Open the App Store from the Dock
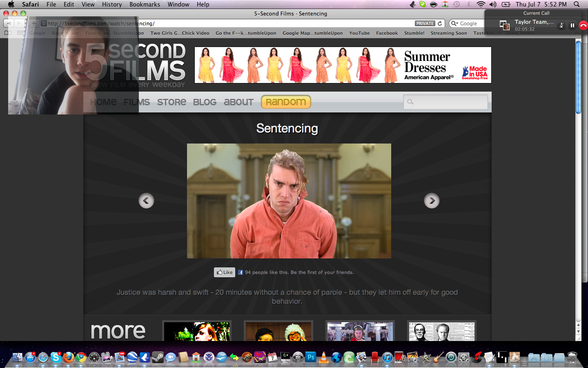 coord(30,357)
